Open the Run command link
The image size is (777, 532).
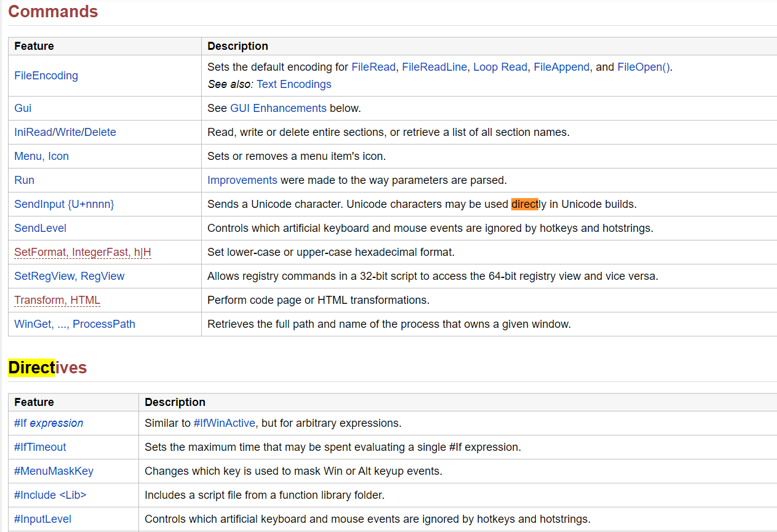25,180
